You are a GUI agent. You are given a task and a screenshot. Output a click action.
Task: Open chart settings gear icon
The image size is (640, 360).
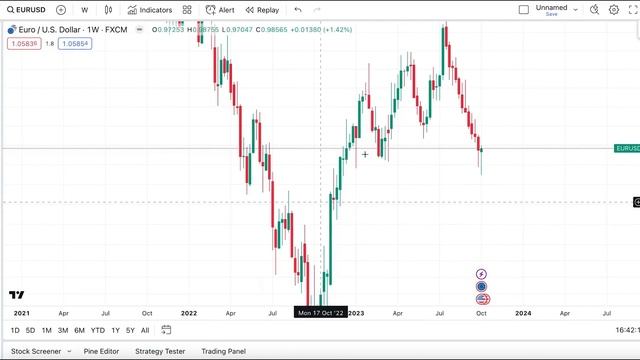(x=614, y=10)
